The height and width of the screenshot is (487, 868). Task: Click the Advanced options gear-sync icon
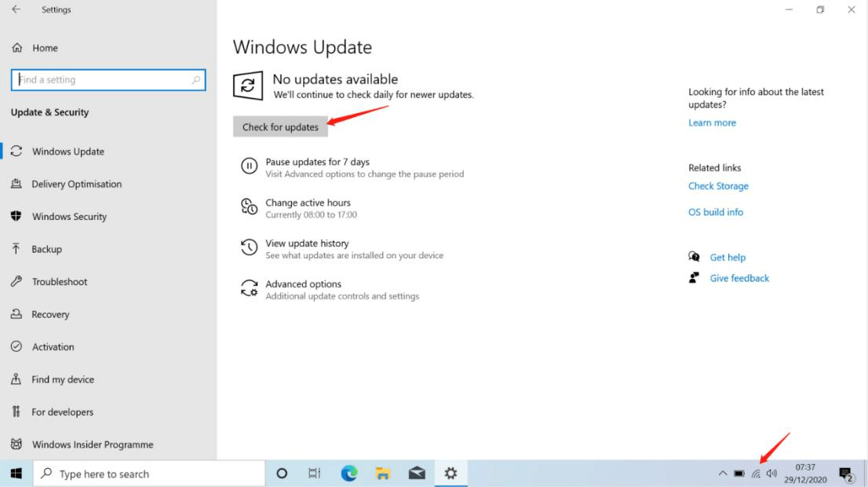click(x=249, y=288)
